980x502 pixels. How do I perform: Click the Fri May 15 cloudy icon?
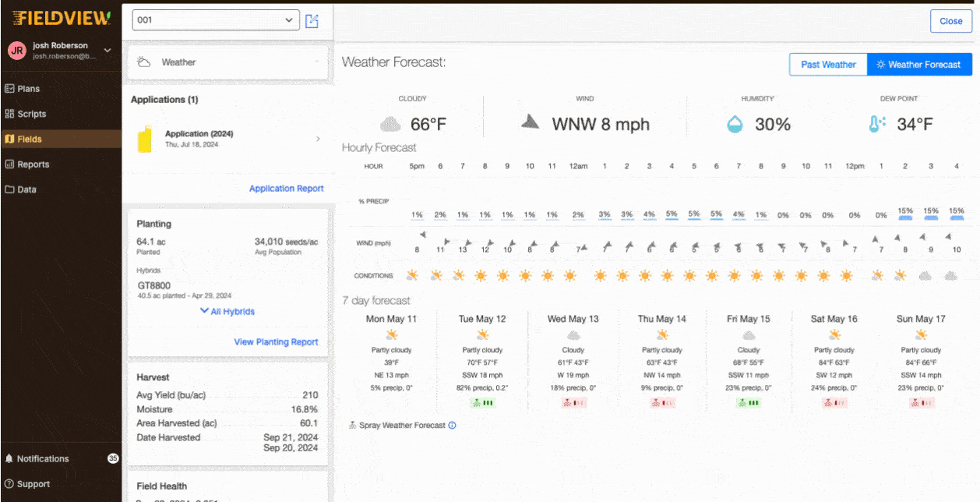(x=749, y=335)
